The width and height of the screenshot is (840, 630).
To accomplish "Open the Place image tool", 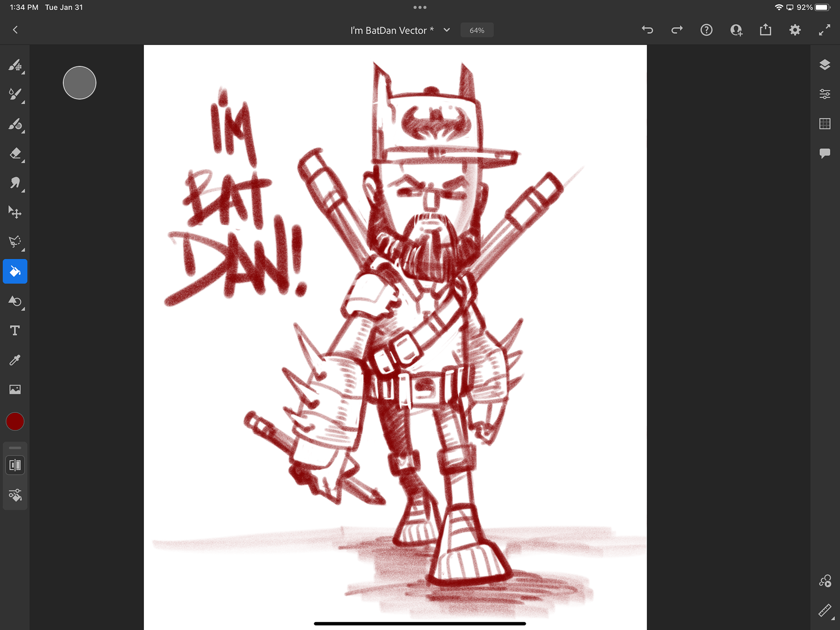I will tap(15, 390).
